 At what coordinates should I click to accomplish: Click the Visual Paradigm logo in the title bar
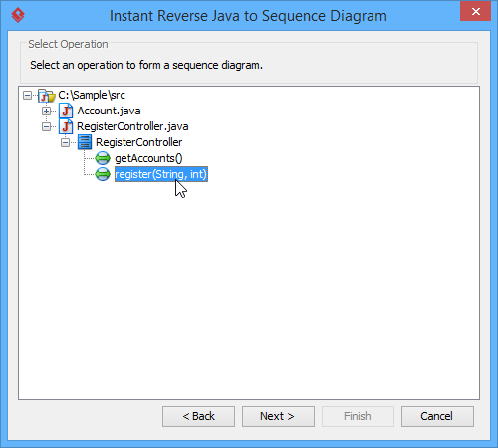click(x=18, y=15)
